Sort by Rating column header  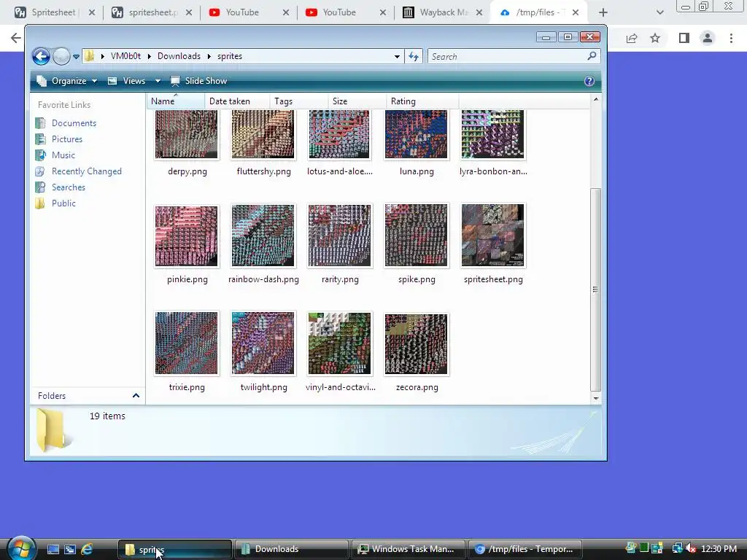(422, 101)
